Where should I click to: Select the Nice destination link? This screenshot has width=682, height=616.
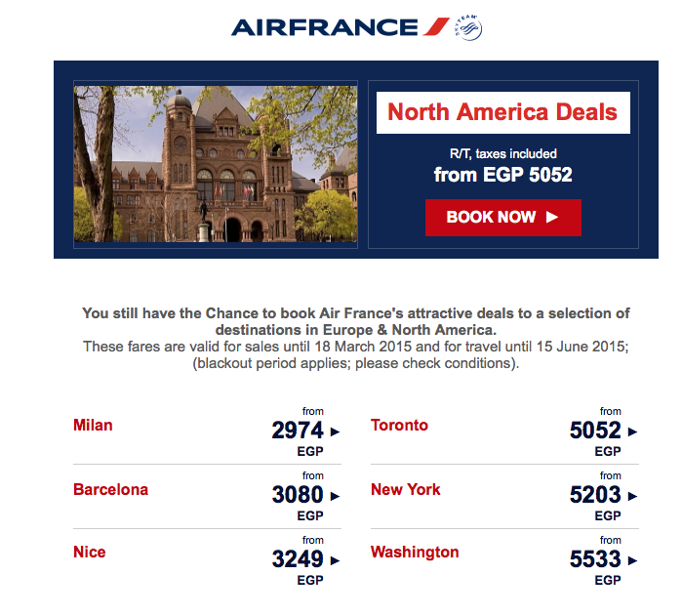coord(89,552)
